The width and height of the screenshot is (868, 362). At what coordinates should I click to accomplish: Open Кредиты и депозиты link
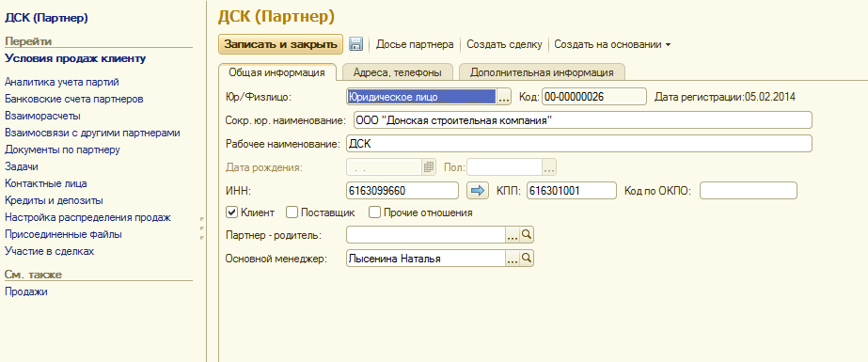pyautogui.click(x=54, y=200)
